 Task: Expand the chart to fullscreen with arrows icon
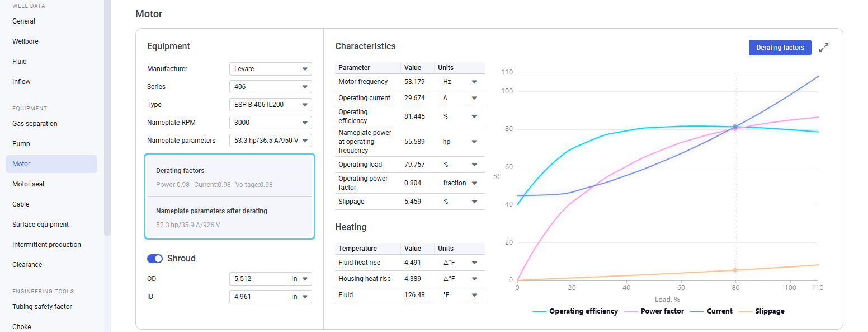(824, 48)
